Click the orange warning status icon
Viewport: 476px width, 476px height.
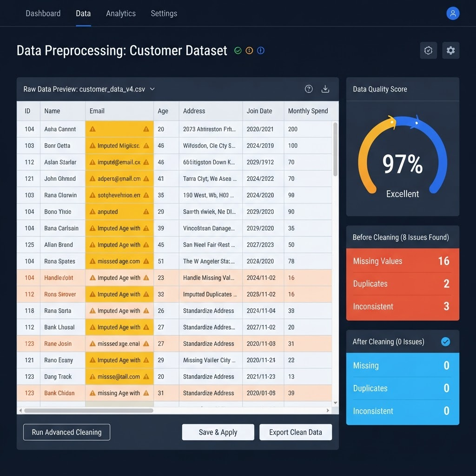[x=249, y=50]
